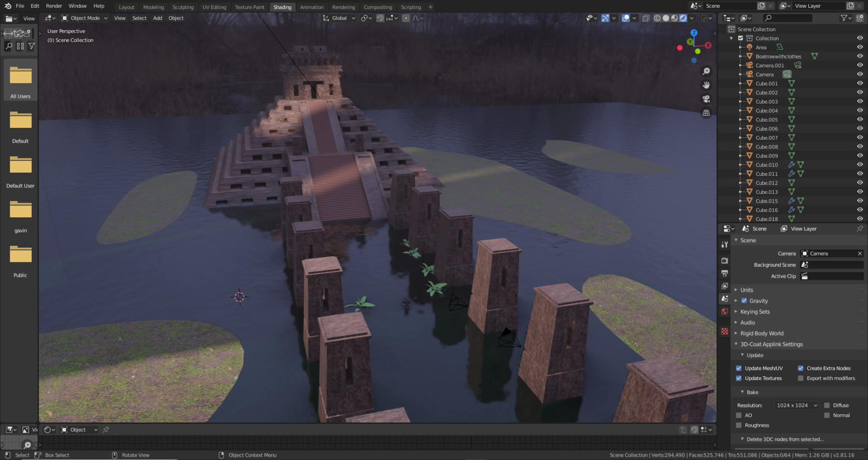Open the Render menu in the top bar
868x460 pixels.
54,6
